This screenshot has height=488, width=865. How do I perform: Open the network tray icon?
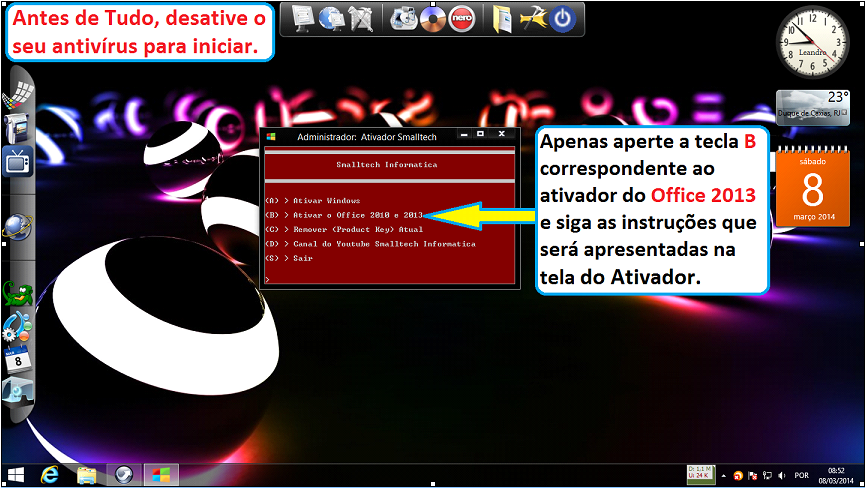point(767,475)
